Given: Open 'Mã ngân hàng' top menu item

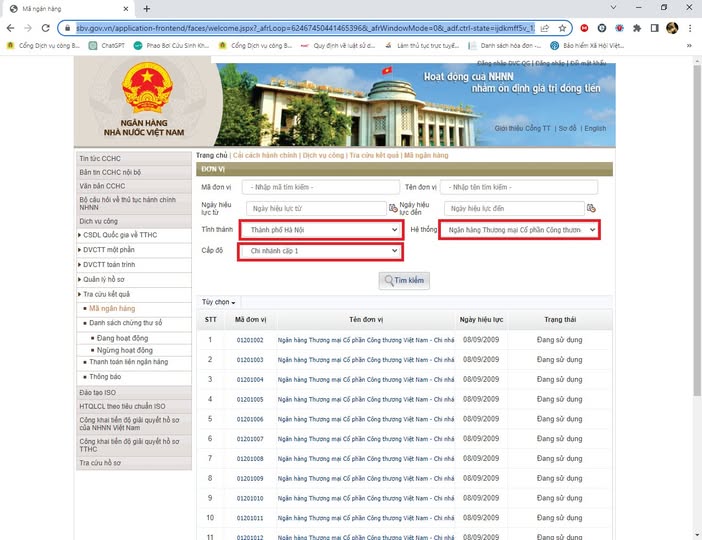Looking at the screenshot, I should point(426,155).
